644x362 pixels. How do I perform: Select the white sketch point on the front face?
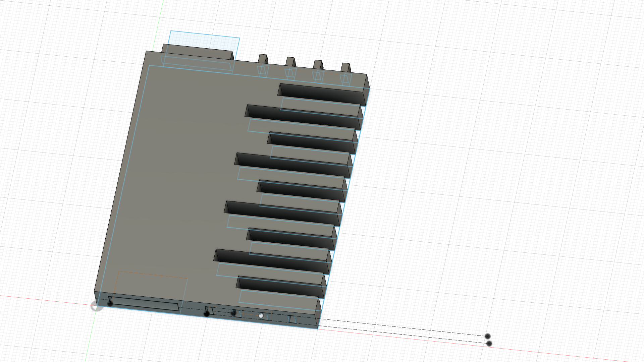(x=261, y=315)
